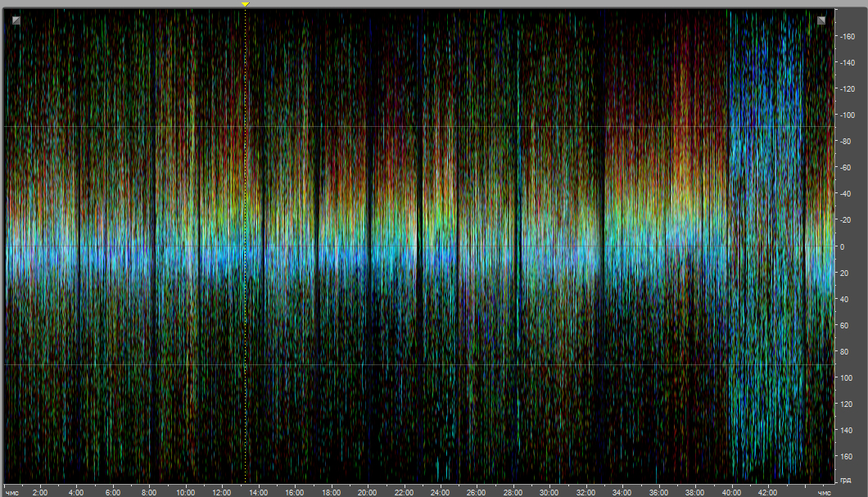This screenshot has width=868, height=497.
Task: Click the right 'чмс' time format label
Action: click(825, 492)
